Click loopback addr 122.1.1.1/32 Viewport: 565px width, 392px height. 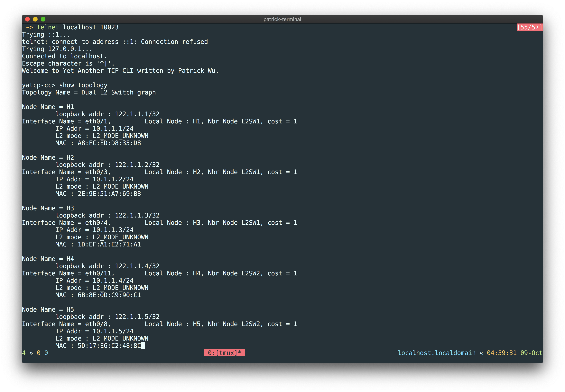tap(107, 114)
